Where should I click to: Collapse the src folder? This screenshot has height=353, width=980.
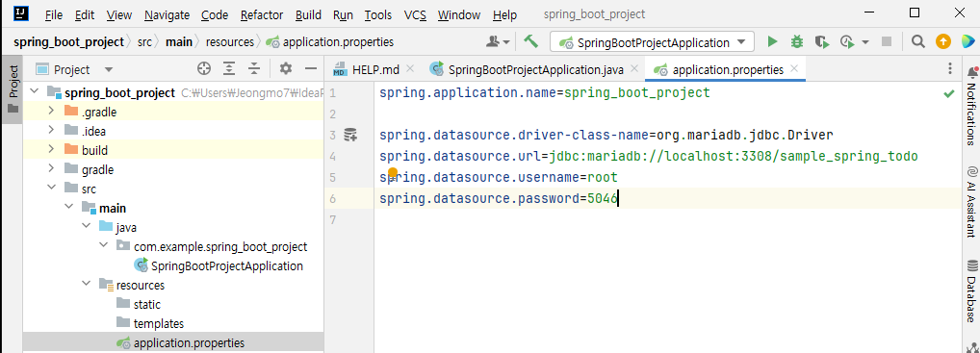(x=51, y=189)
